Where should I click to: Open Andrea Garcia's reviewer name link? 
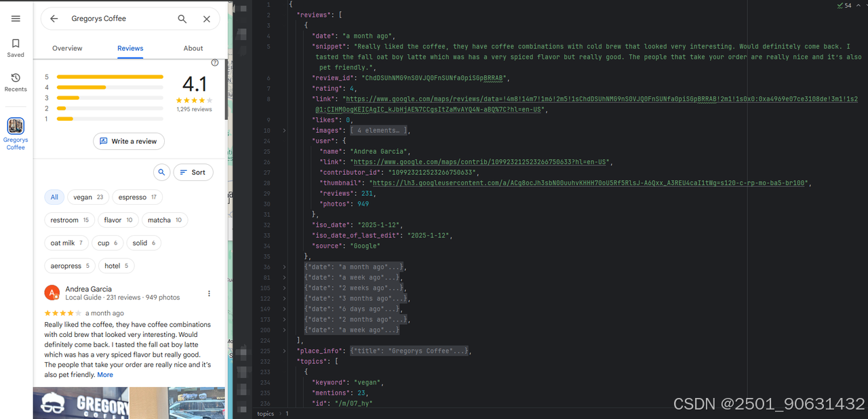point(89,289)
